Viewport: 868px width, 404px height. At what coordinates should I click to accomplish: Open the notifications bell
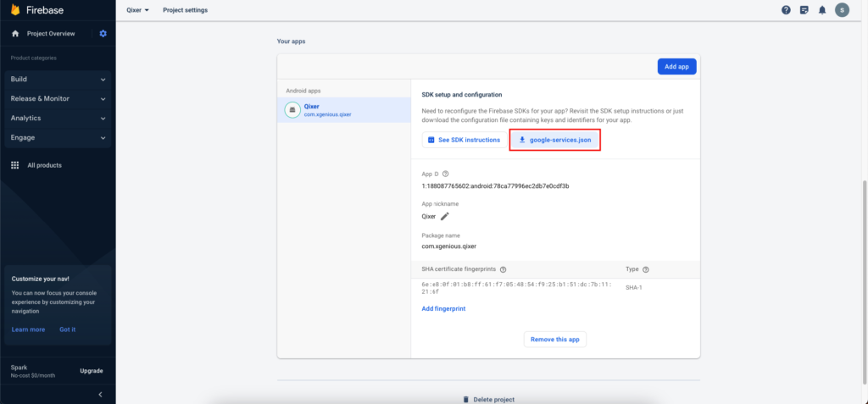point(822,10)
